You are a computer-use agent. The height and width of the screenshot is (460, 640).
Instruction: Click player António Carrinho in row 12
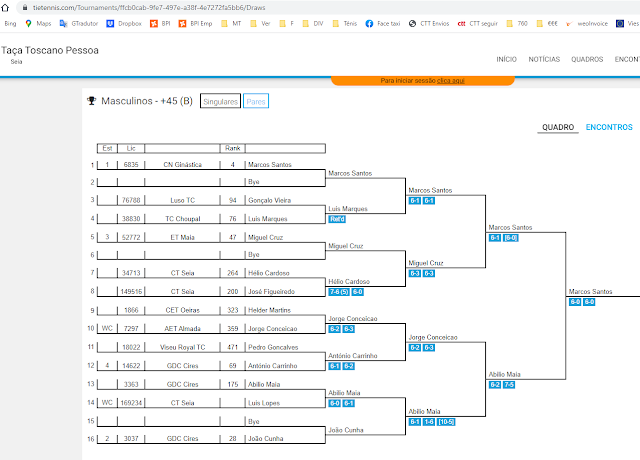point(273,366)
